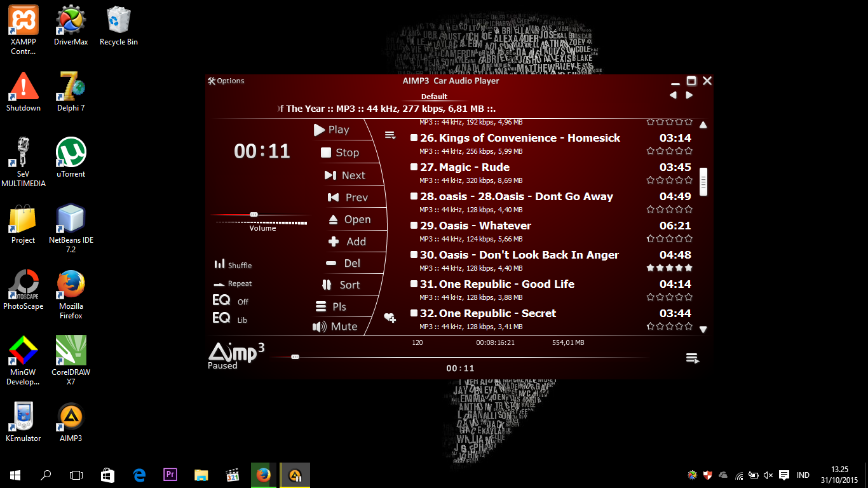Switch the equalizer EQ Off toggle

tap(231, 301)
